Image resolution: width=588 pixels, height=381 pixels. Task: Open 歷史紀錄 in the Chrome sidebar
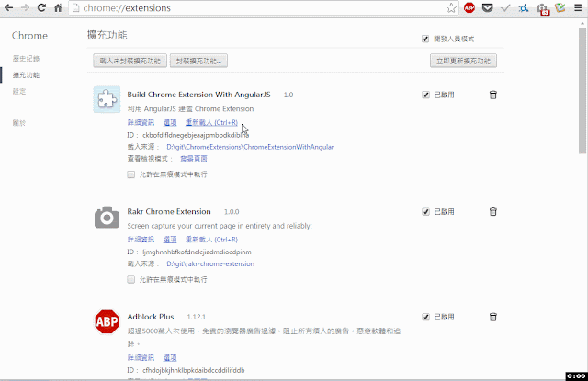26,59
